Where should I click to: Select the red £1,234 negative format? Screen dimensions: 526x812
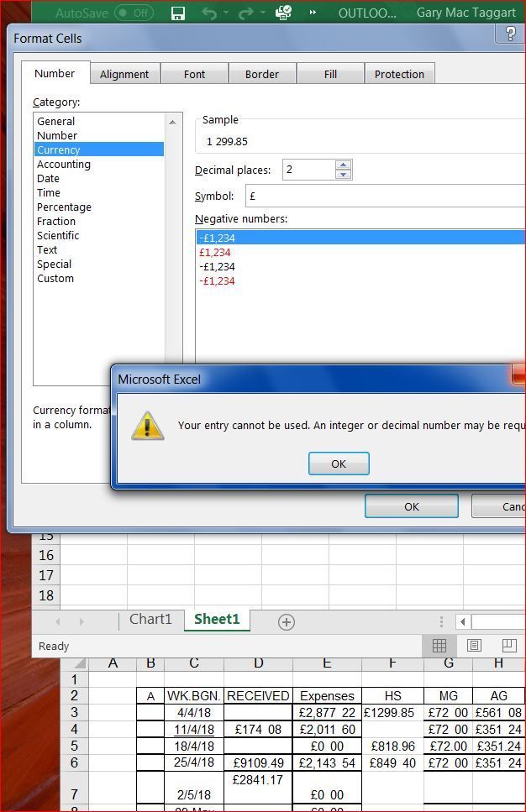coord(360,253)
